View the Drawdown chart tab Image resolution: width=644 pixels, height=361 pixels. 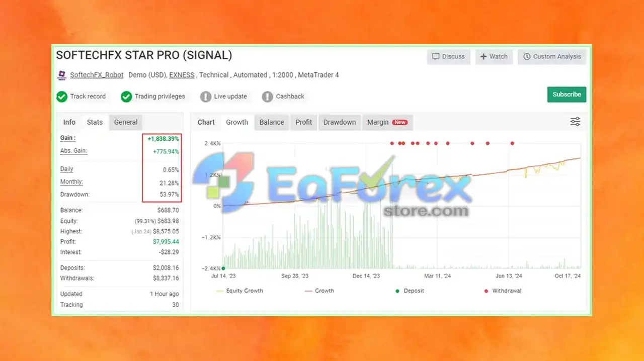(340, 122)
